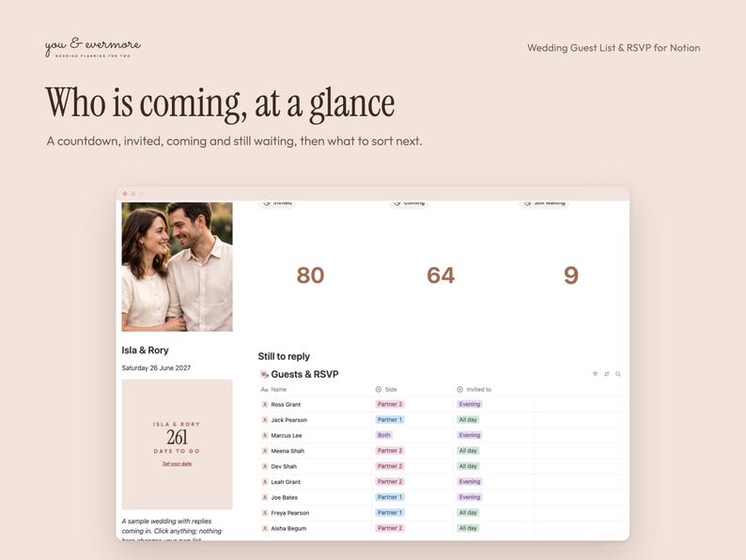Open the Meena Shah guest row
Viewport: 746px width, 560px height.
point(441,451)
